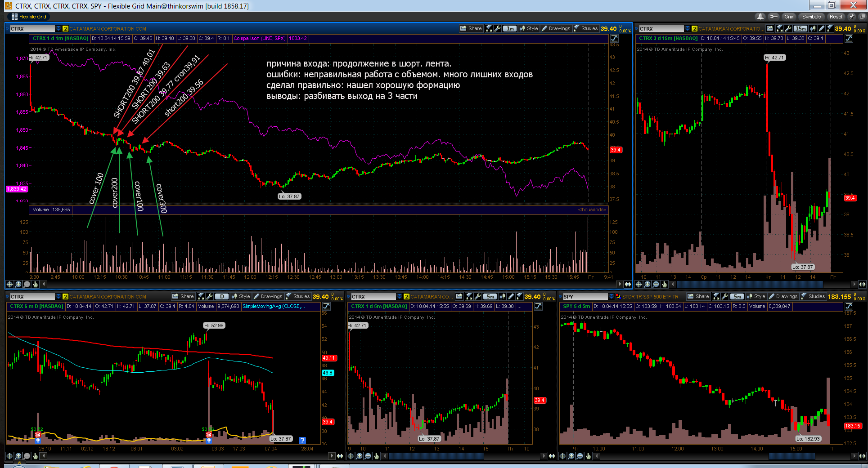The height and width of the screenshot is (468, 868).
Task: Toggle the yellow link number 2 on the 1m chart
Action: (65, 29)
